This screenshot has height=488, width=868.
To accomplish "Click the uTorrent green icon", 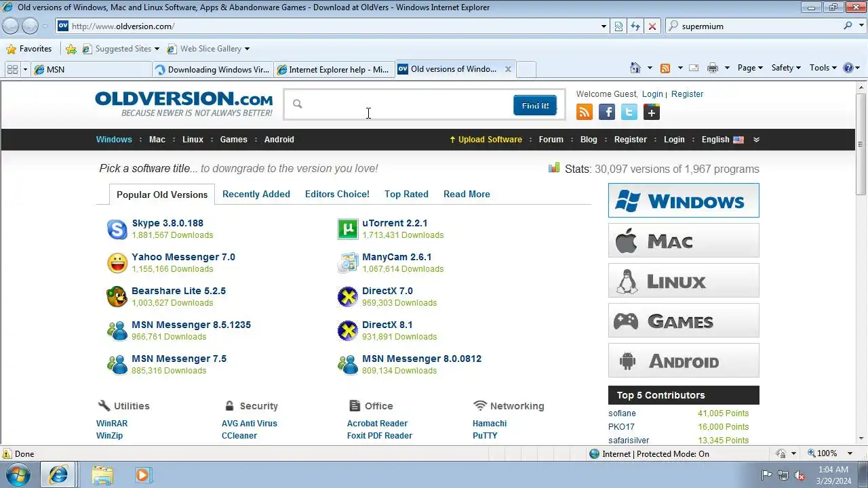I will coord(348,230).
